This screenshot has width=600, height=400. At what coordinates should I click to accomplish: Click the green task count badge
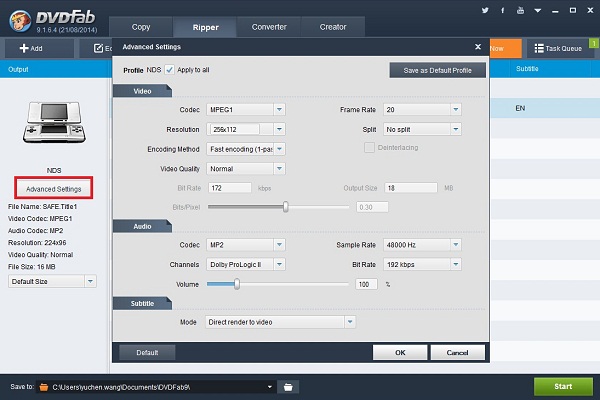(594, 43)
